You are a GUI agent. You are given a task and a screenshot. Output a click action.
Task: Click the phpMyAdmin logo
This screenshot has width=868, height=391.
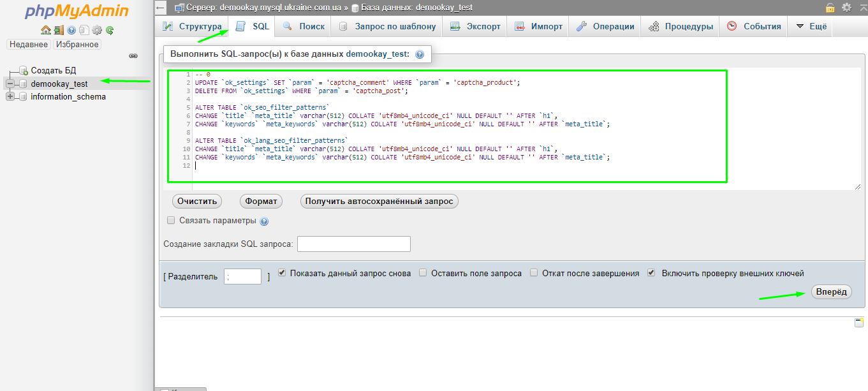click(77, 11)
